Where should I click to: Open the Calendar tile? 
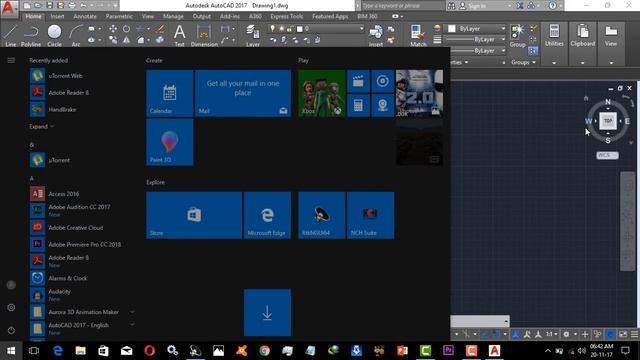[170, 93]
